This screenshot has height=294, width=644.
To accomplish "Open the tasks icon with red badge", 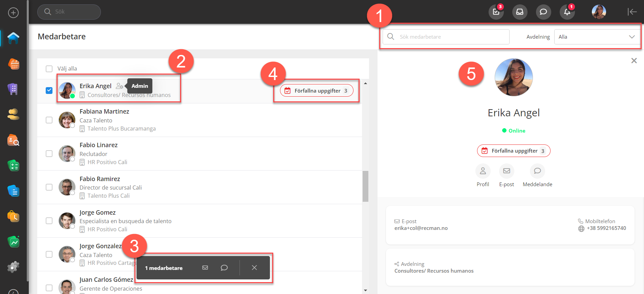I will [x=496, y=12].
